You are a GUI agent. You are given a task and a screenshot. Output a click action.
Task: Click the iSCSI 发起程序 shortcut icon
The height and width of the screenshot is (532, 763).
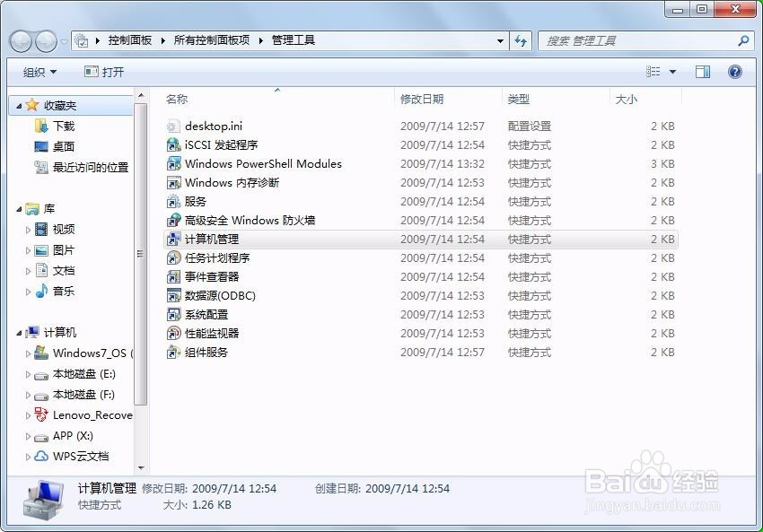click(173, 145)
